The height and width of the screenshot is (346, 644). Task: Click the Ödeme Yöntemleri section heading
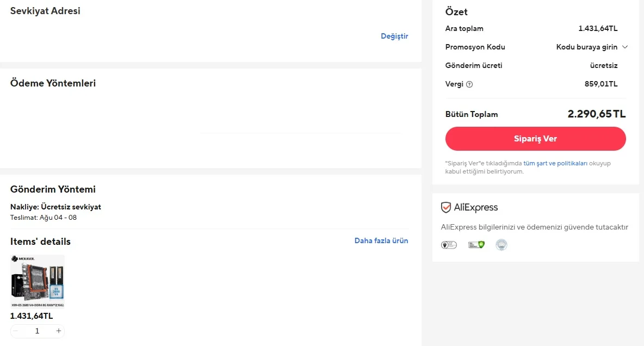[53, 83]
